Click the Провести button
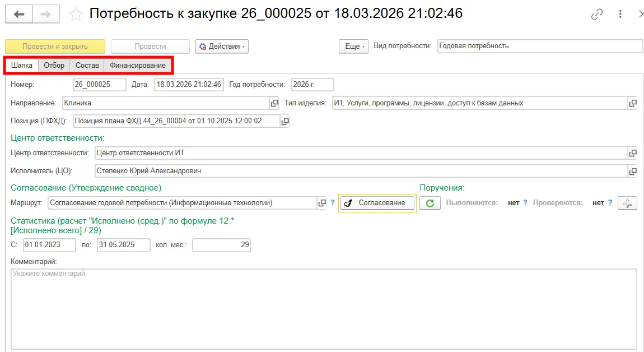Image resolution: width=644 pixels, height=352 pixels. click(150, 47)
